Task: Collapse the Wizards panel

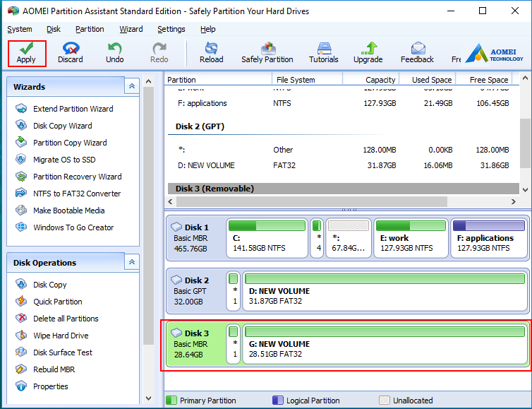Action: point(132,86)
